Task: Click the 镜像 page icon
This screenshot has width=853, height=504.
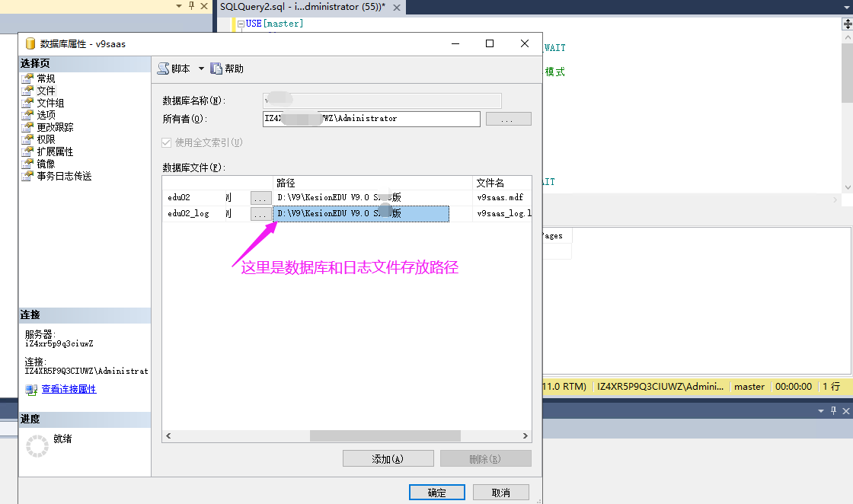Action: click(x=28, y=164)
